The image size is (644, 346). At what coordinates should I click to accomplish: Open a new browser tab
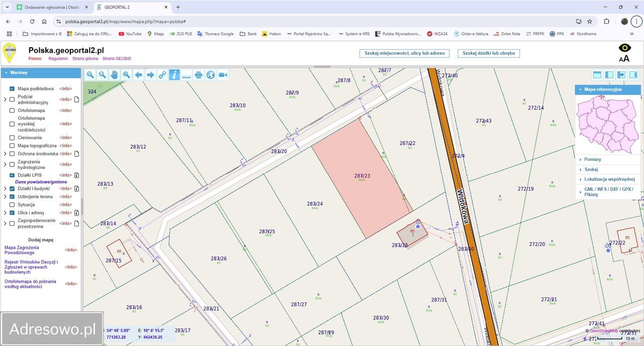pyautogui.click(x=178, y=7)
